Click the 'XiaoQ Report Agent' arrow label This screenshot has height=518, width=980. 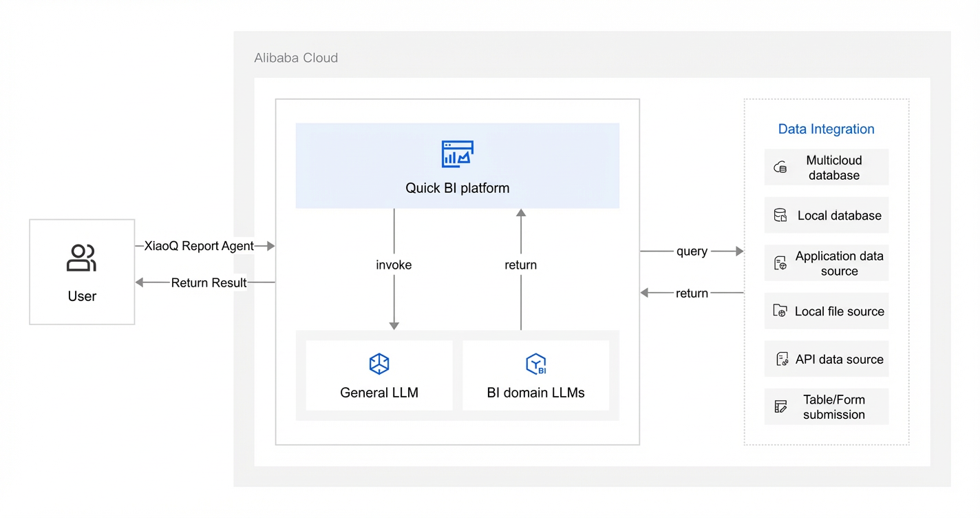pos(199,246)
